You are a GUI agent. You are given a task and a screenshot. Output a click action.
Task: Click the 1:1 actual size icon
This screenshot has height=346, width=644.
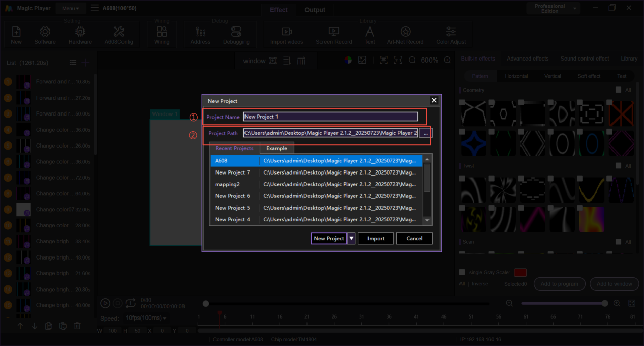tap(398, 60)
